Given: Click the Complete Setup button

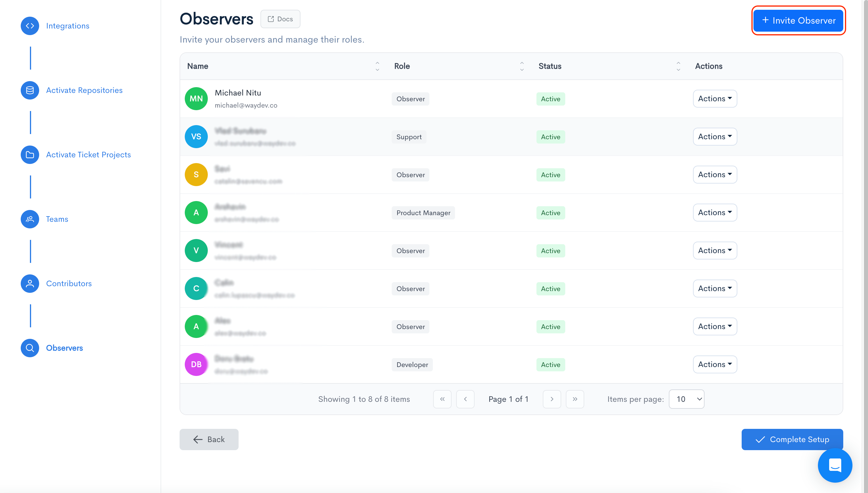Looking at the screenshot, I should tap(792, 439).
